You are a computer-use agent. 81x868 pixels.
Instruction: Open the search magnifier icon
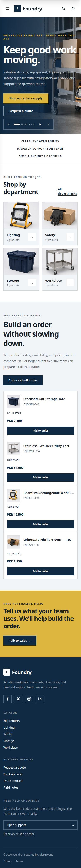[64, 8]
